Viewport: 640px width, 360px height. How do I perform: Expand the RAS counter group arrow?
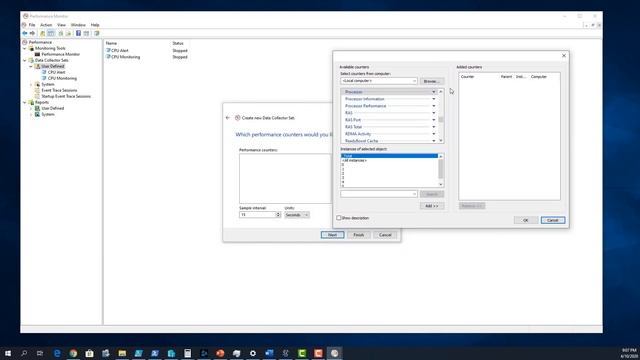click(433, 113)
